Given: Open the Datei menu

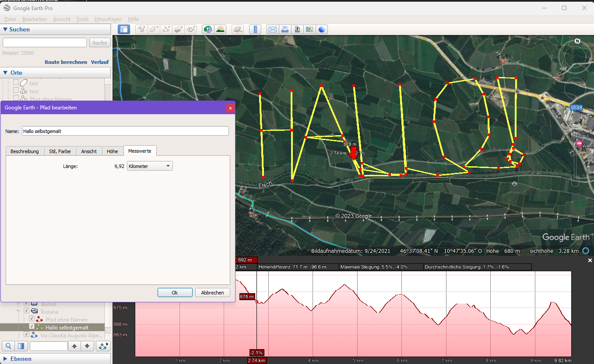Looking at the screenshot, I should coord(10,19).
